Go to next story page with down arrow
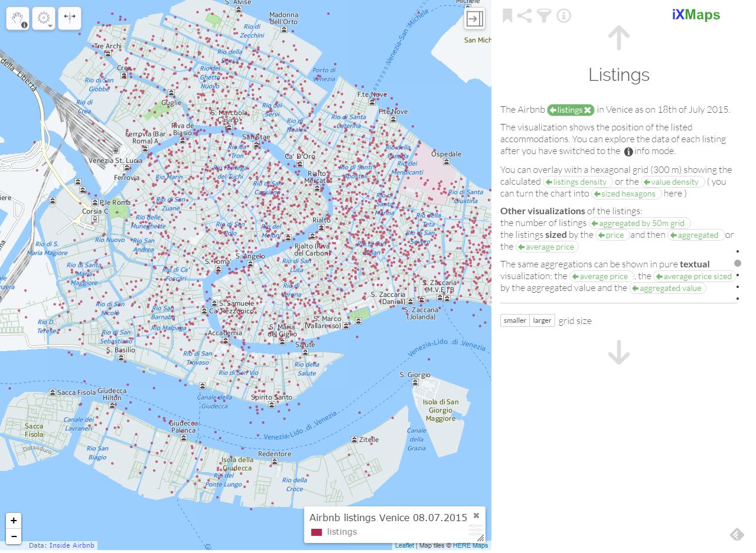This screenshot has width=756, height=553. tap(618, 353)
